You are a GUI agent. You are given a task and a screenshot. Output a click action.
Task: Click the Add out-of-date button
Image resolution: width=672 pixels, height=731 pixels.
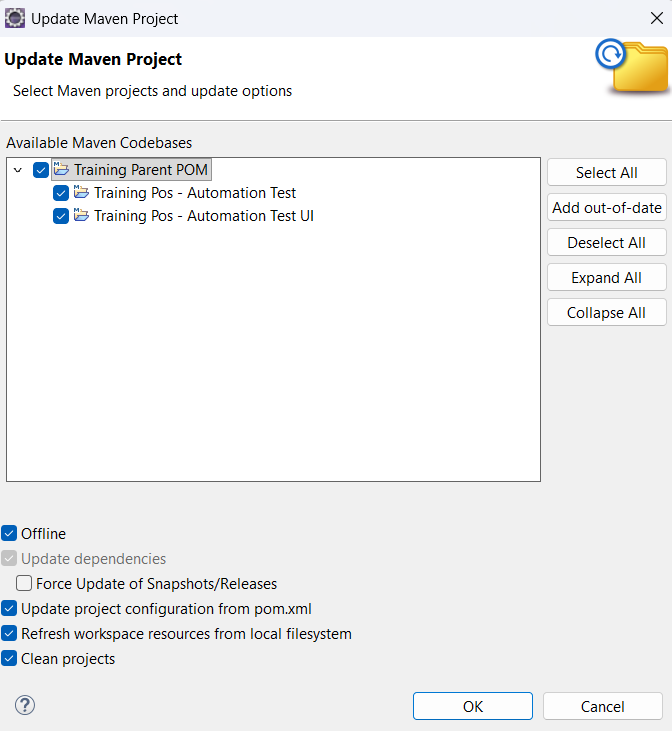(607, 207)
